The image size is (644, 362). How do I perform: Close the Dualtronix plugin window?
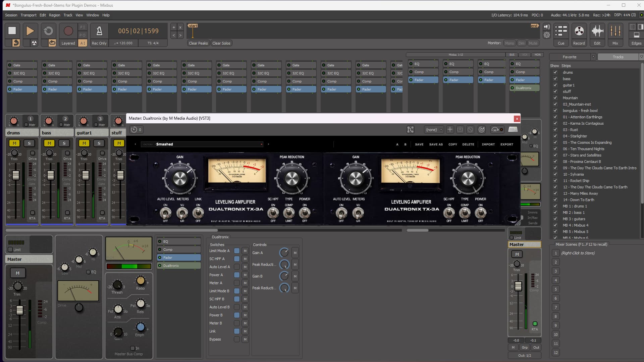point(517,118)
